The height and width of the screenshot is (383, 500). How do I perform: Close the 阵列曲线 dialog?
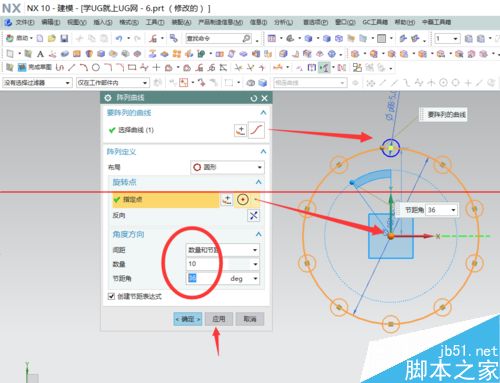click(x=265, y=98)
